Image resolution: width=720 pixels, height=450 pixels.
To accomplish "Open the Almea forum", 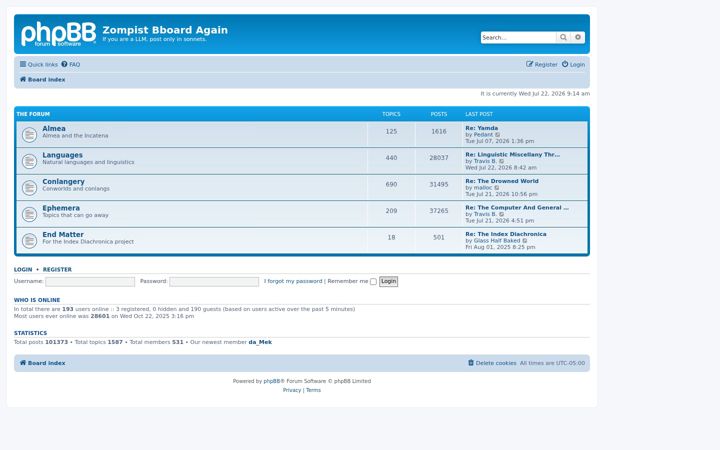I will coord(54,129).
